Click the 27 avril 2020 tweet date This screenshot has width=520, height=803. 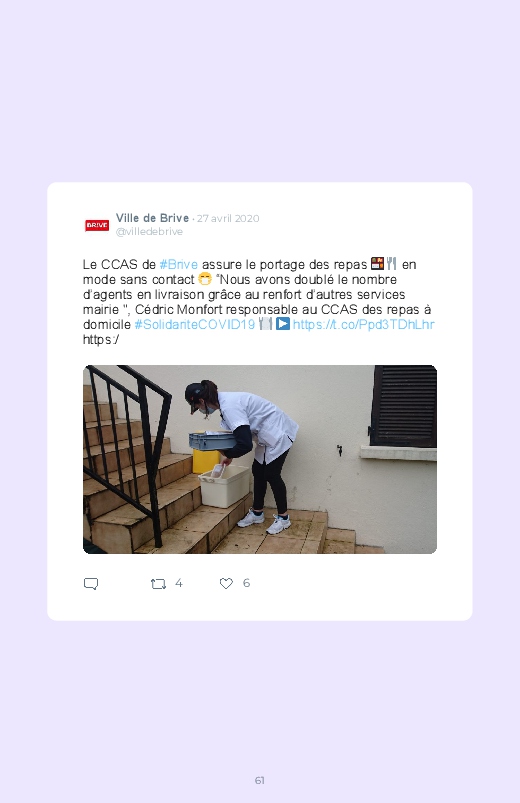pyautogui.click(x=228, y=219)
